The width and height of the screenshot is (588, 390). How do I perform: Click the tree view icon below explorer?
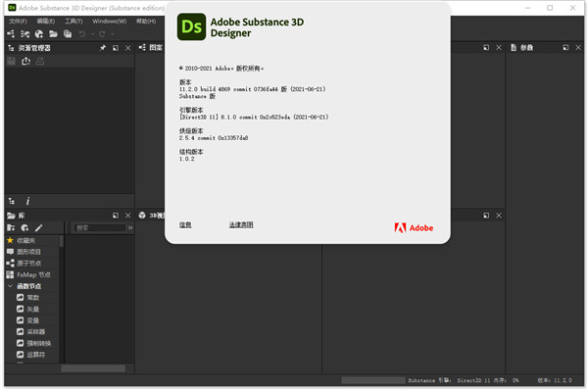(x=12, y=201)
